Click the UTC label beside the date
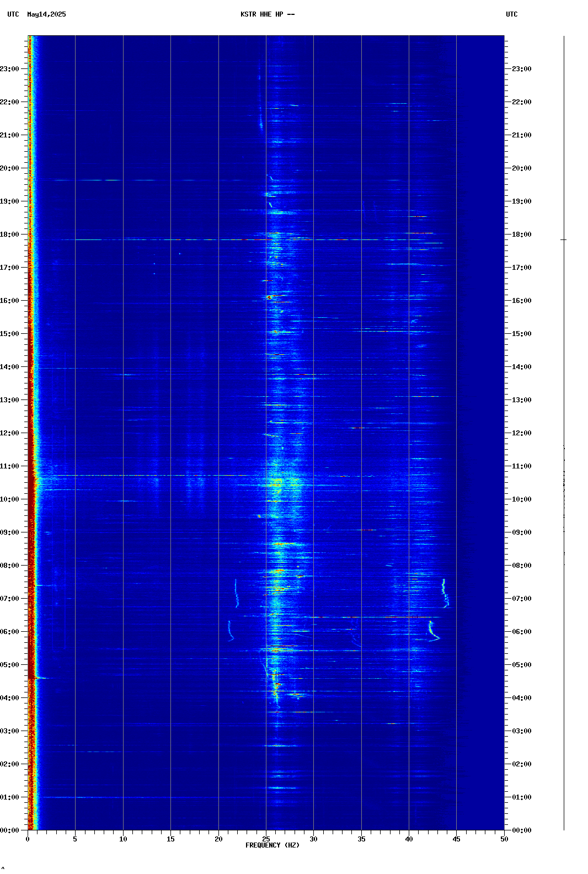Viewport: 588px width, 874px height. click(13, 14)
